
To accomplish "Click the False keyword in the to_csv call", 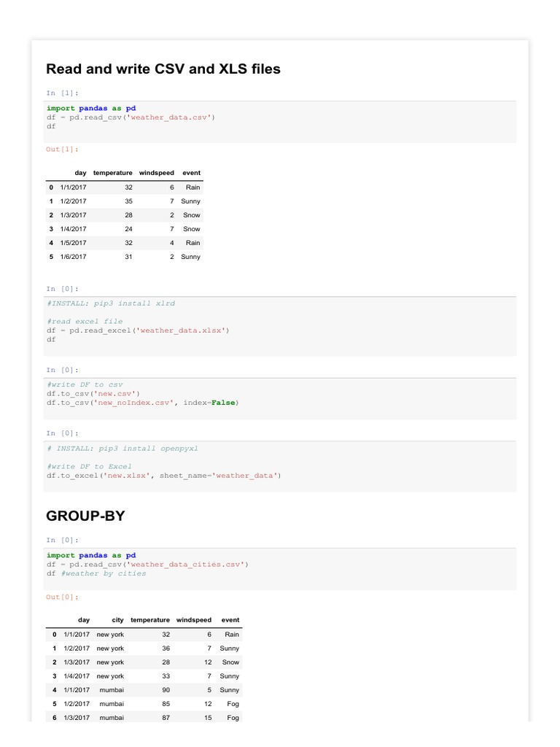I will click(x=223, y=403).
